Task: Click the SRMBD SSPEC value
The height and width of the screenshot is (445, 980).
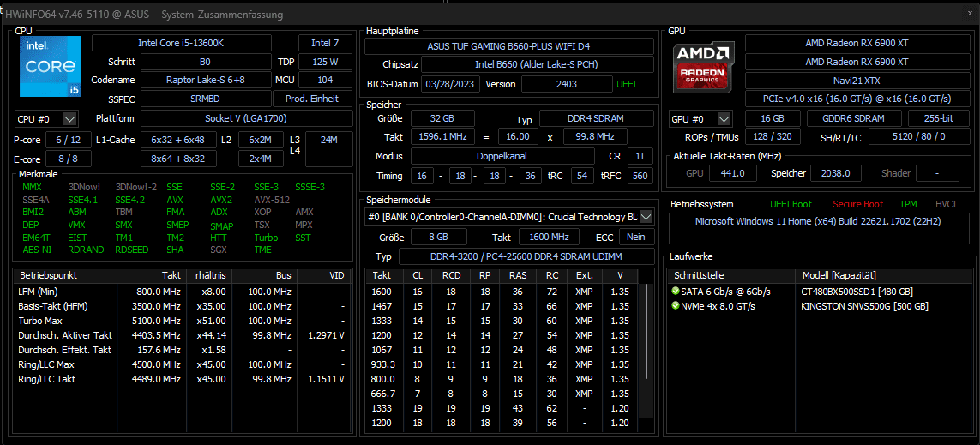Action: [x=206, y=99]
